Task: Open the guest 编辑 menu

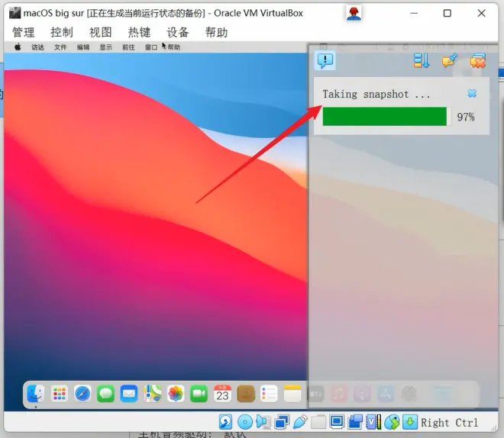Action: pyautogui.click(x=83, y=47)
